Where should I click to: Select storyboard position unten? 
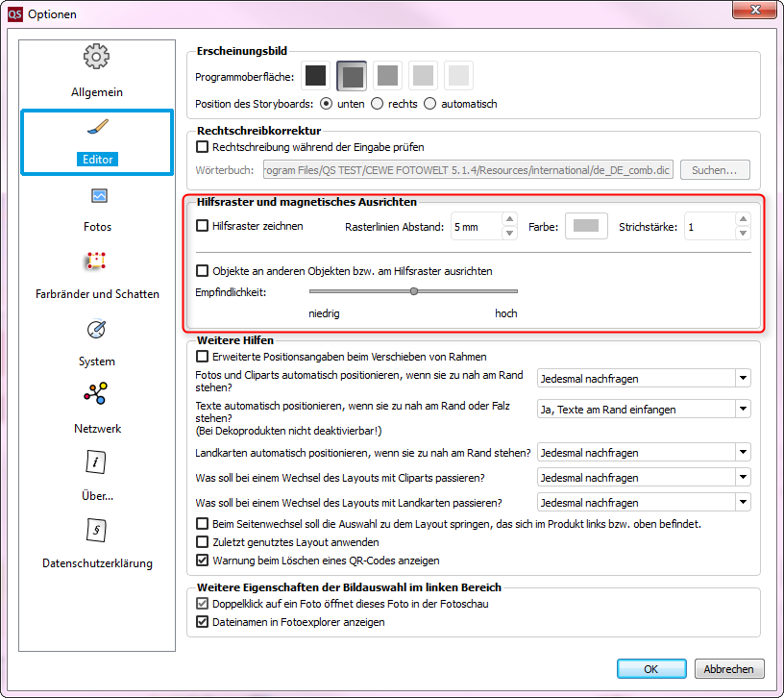pos(326,104)
